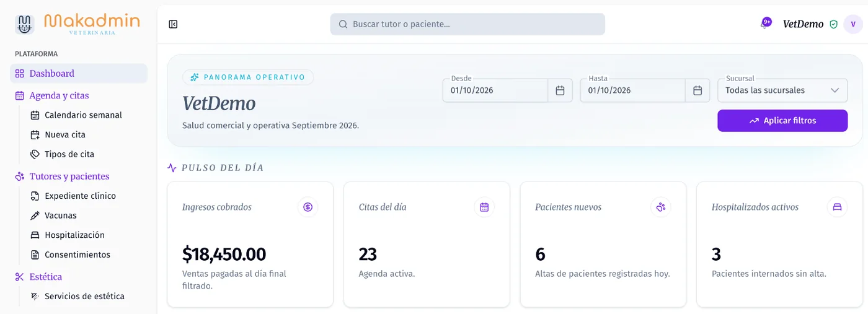Click the Tipos de cita tag icon
This screenshot has width=868, height=314.
pyautogui.click(x=35, y=154)
